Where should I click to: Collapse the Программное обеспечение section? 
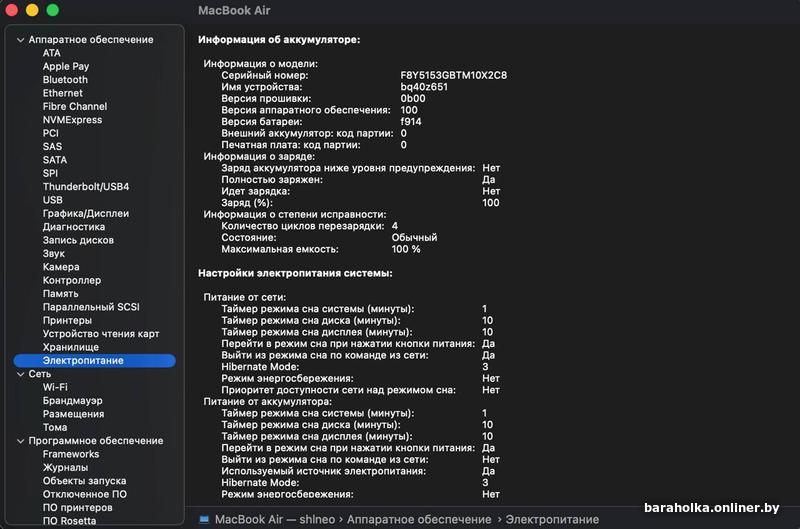20,441
